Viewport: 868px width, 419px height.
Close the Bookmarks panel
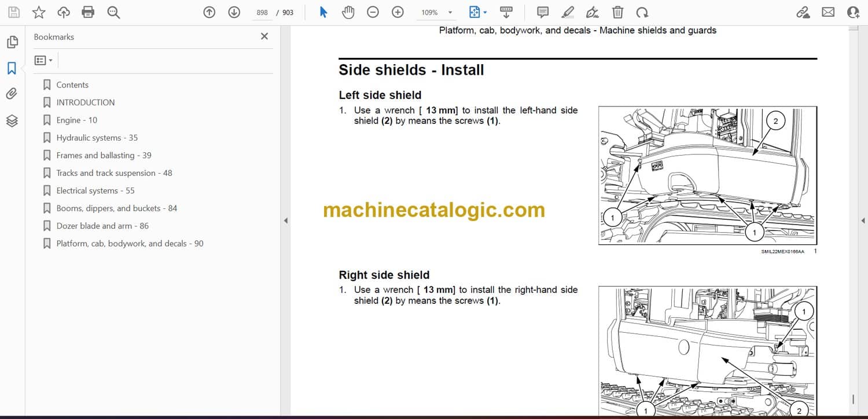click(264, 36)
